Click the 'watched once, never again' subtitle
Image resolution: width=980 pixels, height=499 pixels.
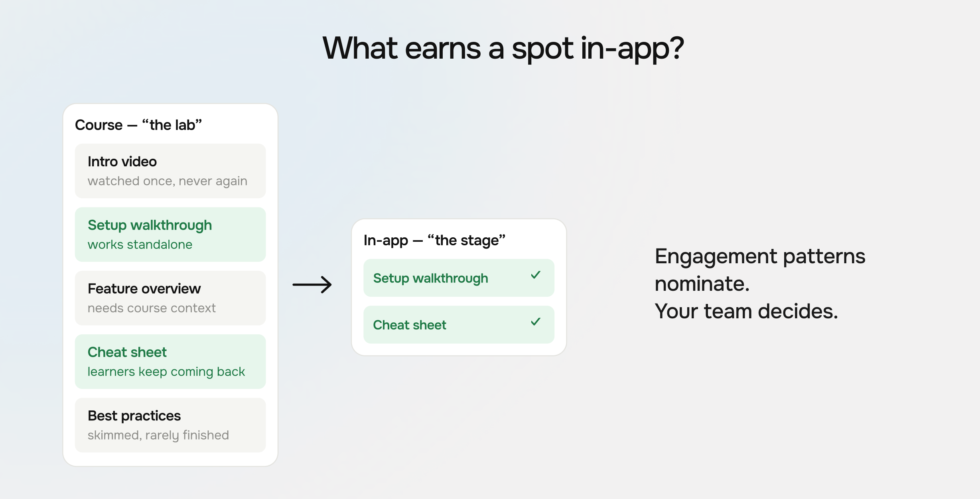tap(167, 181)
